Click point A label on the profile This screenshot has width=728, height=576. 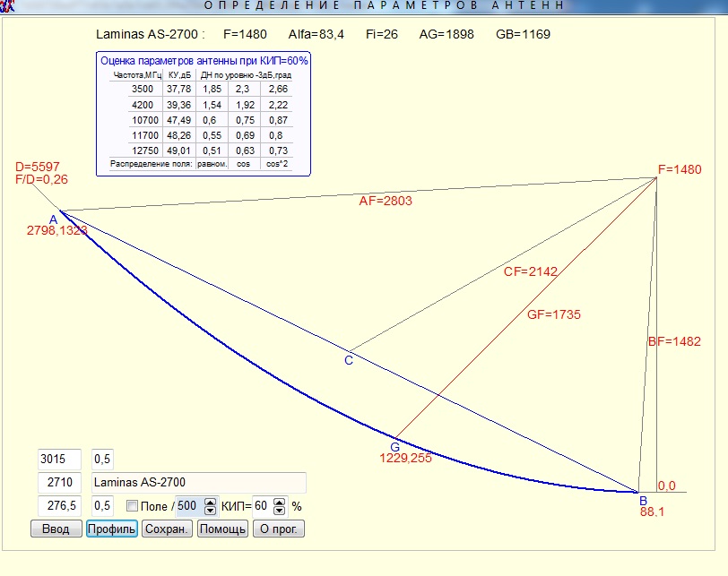tap(54, 219)
